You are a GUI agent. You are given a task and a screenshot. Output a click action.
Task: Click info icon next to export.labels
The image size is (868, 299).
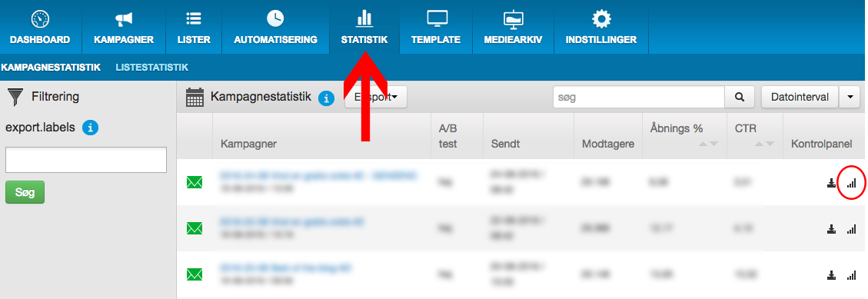90,128
